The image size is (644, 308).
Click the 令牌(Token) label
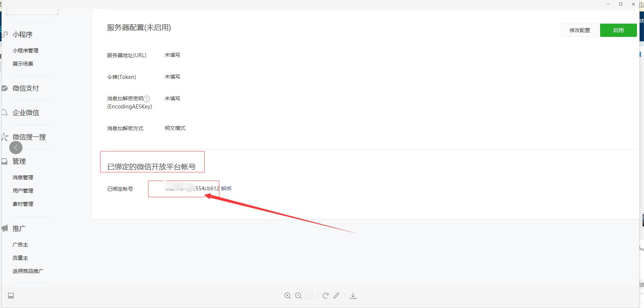click(x=121, y=77)
